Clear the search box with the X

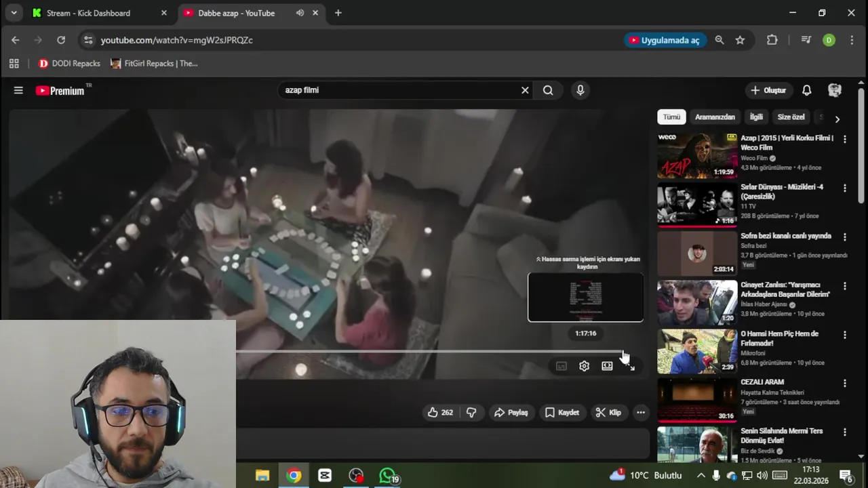tap(525, 90)
